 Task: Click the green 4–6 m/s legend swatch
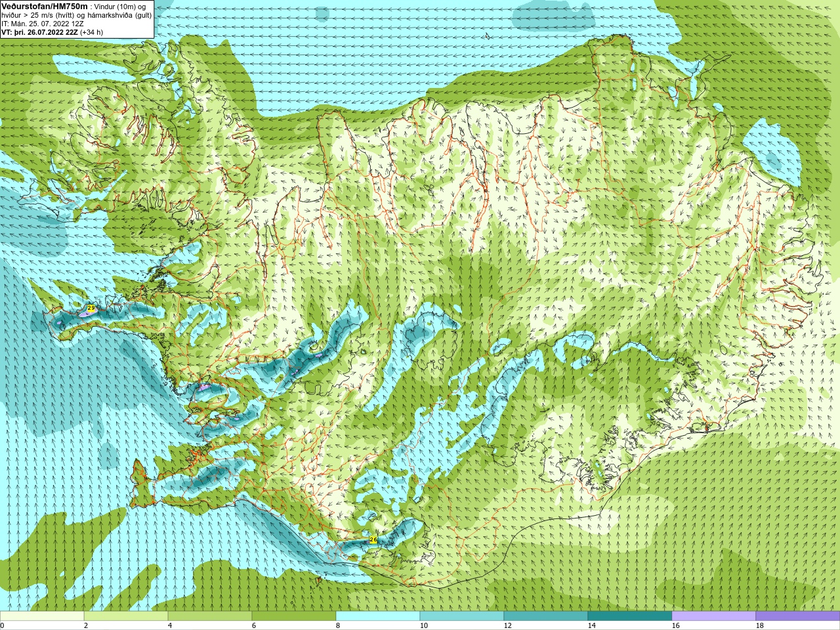[x=210, y=616]
